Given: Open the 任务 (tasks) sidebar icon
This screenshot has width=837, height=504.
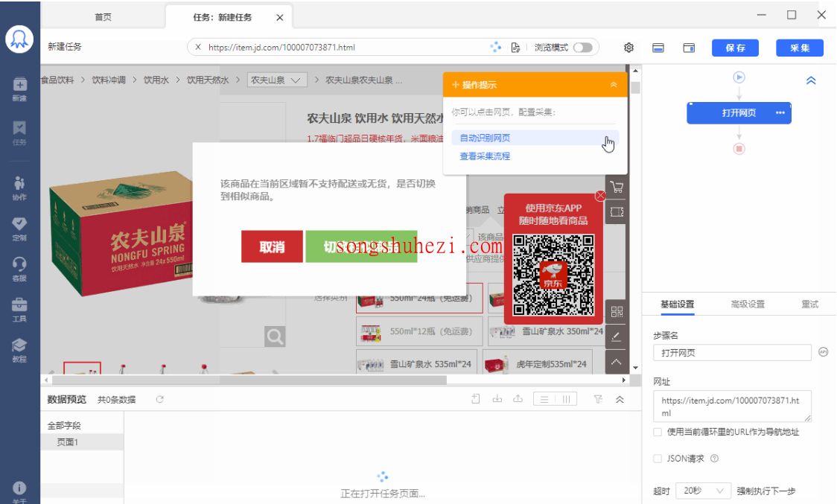Looking at the screenshot, I should tap(19, 133).
